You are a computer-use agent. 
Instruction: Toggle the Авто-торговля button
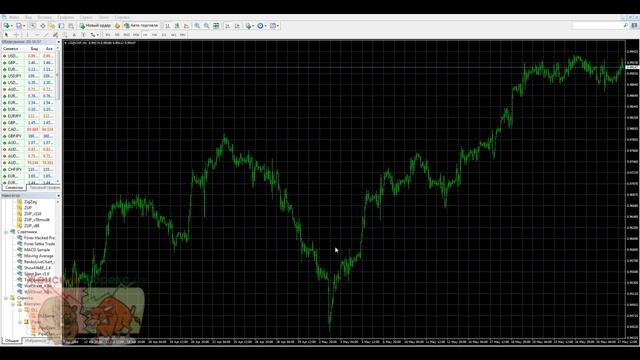point(141,26)
